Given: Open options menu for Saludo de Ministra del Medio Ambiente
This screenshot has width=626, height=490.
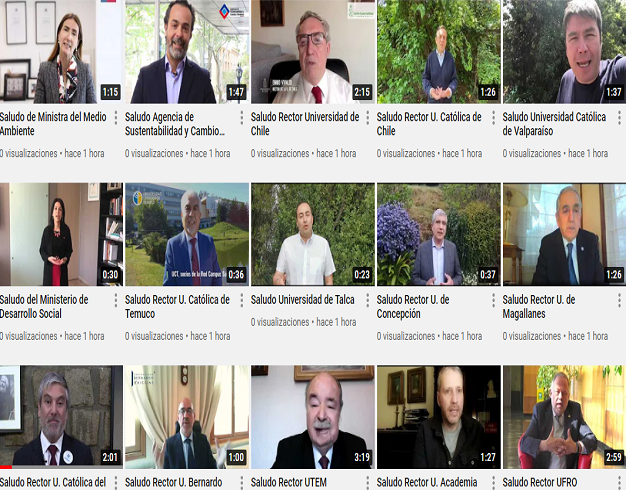Looking at the screenshot, I should pyautogui.click(x=116, y=118).
